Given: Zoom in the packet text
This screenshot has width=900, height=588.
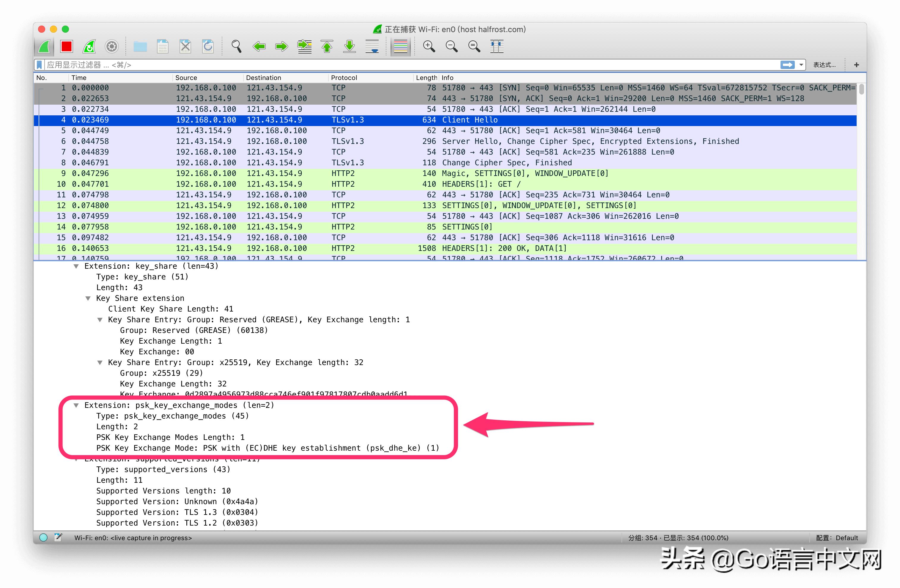Looking at the screenshot, I should [429, 46].
